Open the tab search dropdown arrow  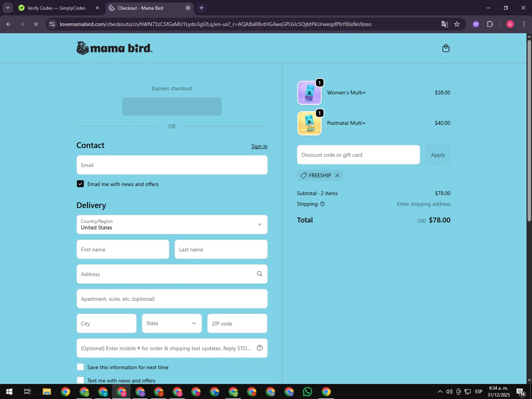tap(7, 8)
